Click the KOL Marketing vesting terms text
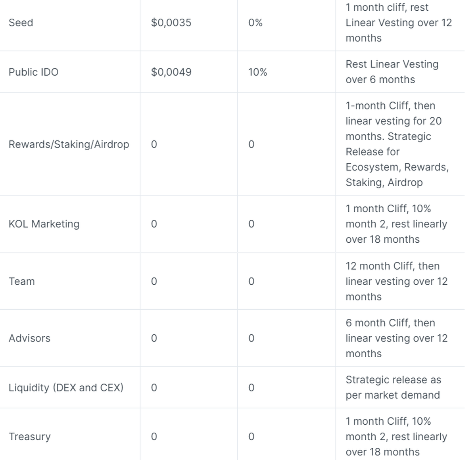The width and height of the screenshot is (476, 460). point(396,224)
